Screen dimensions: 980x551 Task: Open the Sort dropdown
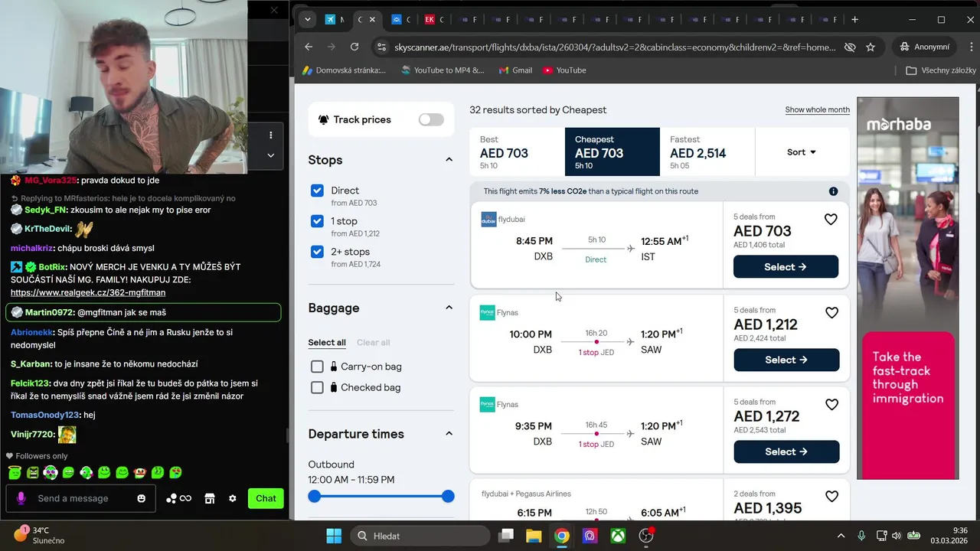pyautogui.click(x=802, y=152)
